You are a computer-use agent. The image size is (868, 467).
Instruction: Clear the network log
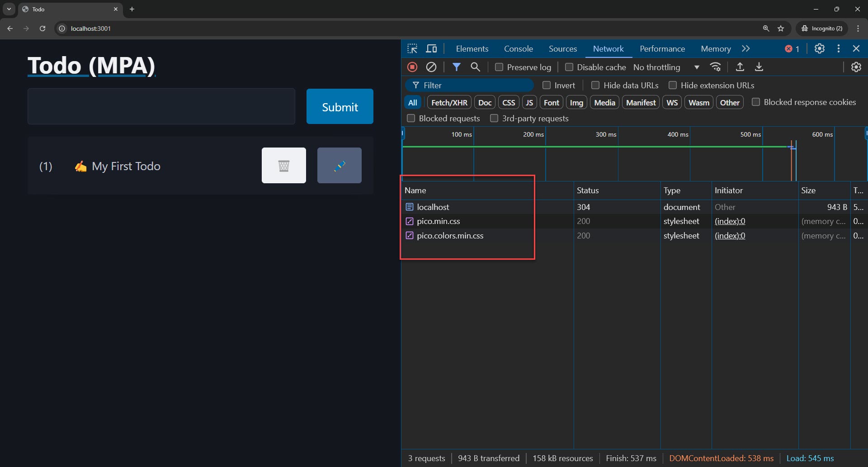point(431,67)
